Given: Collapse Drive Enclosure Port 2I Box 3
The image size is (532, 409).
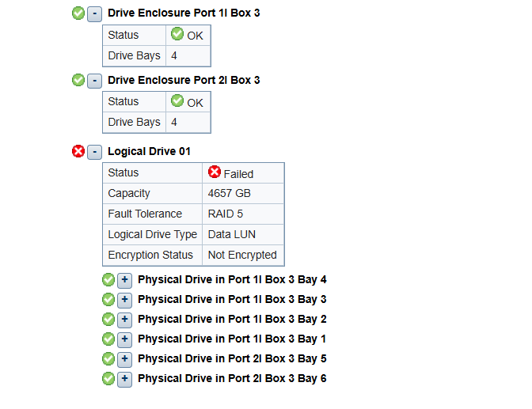Looking at the screenshot, I should [x=94, y=80].
